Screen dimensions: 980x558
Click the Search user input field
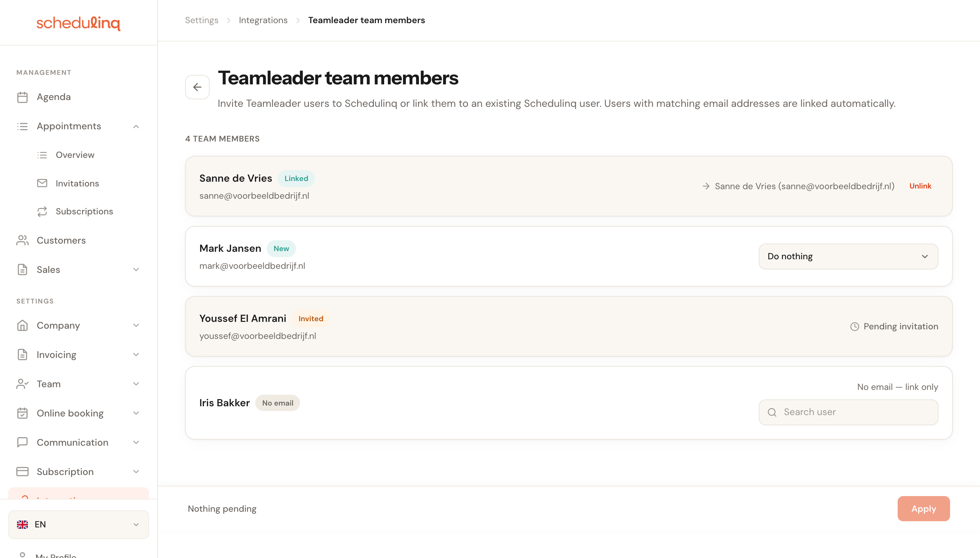pos(848,412)
